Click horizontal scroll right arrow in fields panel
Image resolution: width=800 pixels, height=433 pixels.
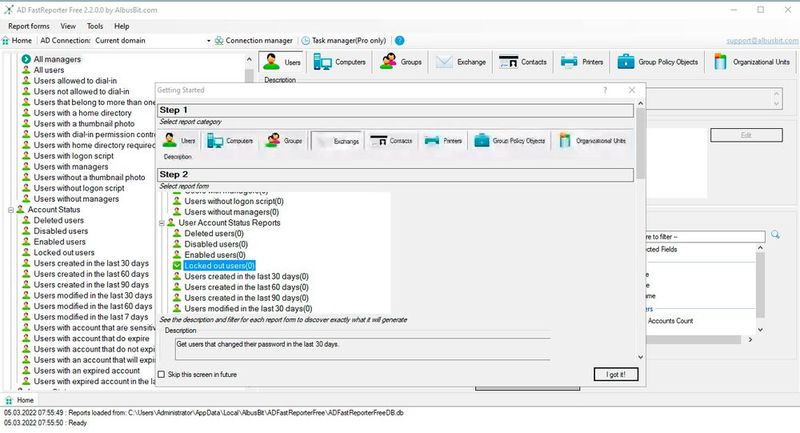point(750,340)
